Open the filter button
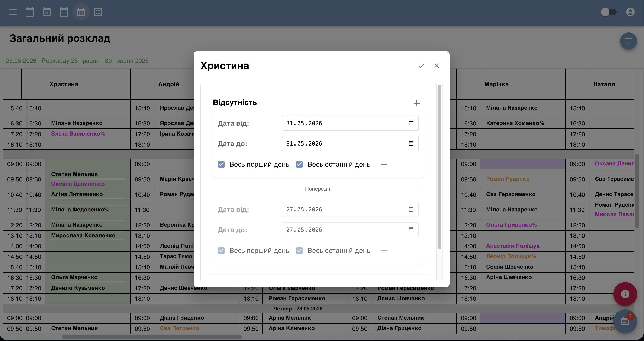644x341 pixels. (628, 41)
